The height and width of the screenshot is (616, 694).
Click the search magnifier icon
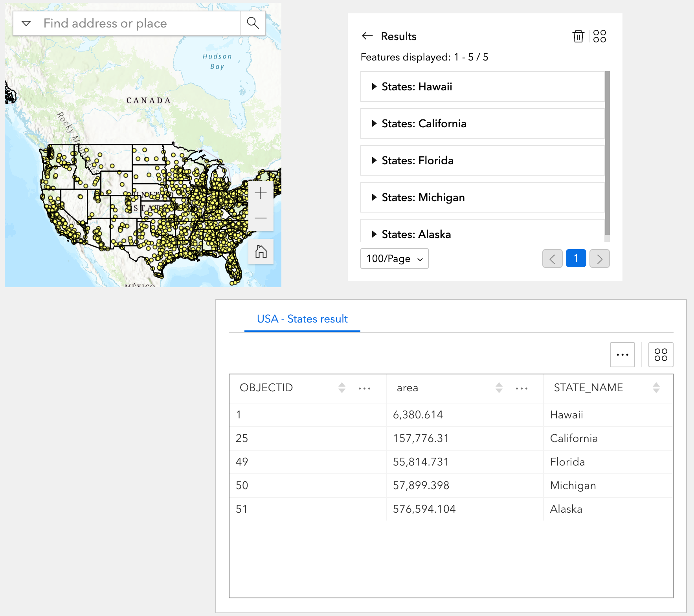point(253,23)
